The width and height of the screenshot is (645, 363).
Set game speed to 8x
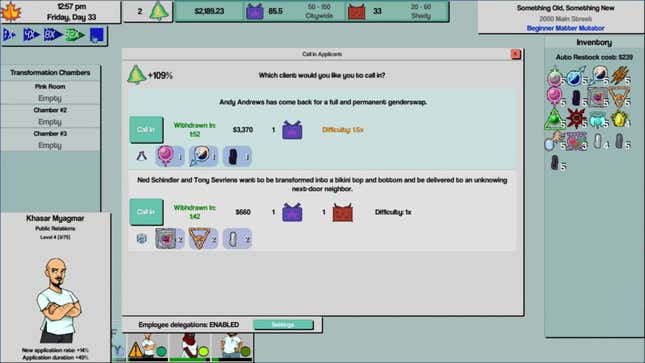53,35
